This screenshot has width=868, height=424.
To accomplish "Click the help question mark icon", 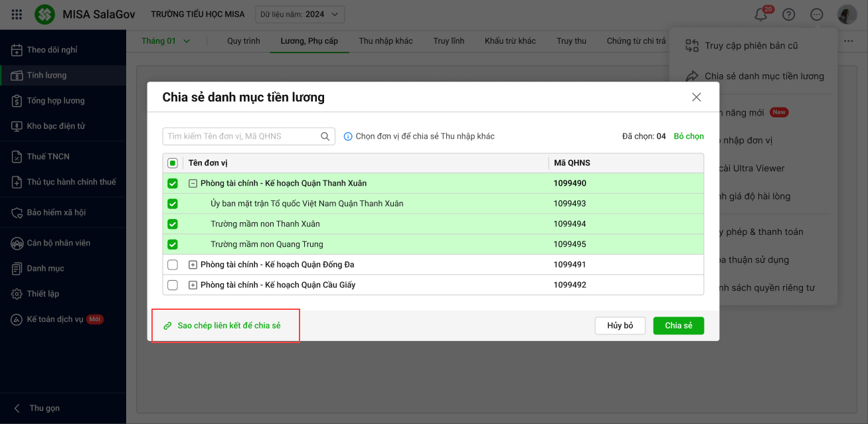I will coord(788,15).
